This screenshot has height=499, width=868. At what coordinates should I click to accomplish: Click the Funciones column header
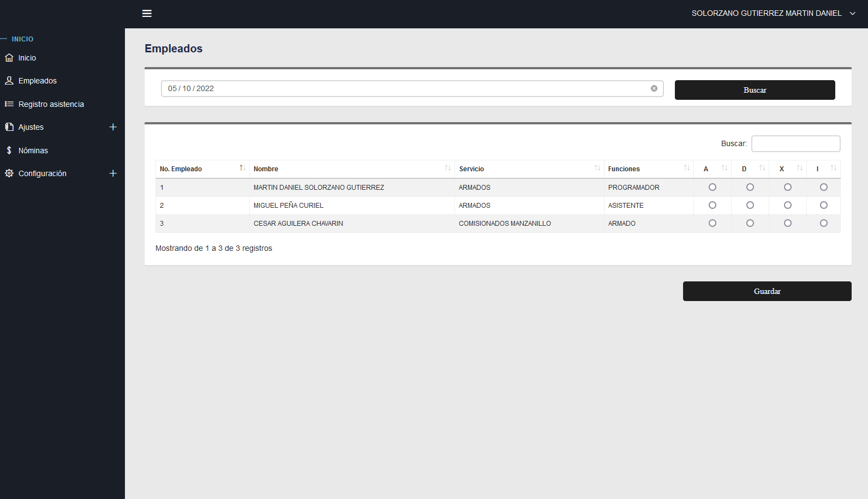pyautogui.click(x=649, y=169)
